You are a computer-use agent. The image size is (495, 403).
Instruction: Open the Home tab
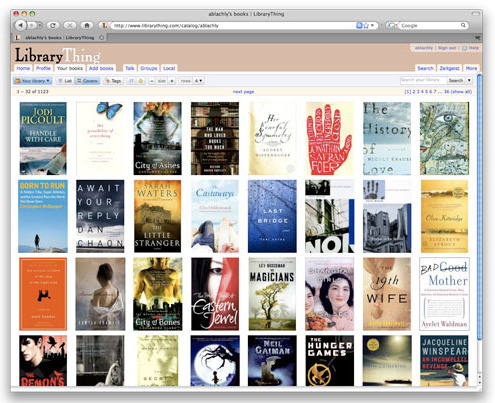(x=23, y=68)
